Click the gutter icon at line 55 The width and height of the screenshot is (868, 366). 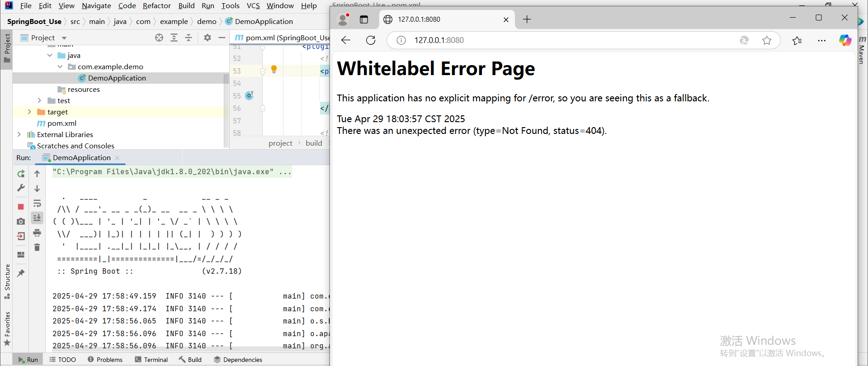(x=250, y=95)
